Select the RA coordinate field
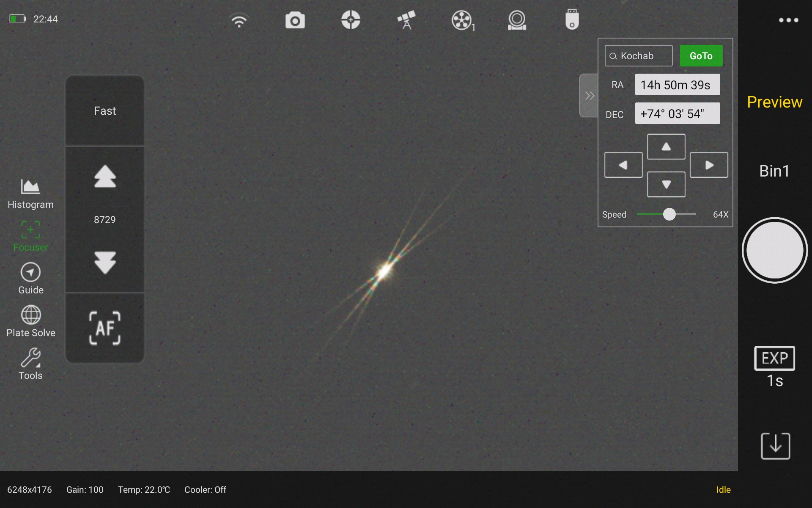The height and width of the screenshot is (508, 812). coord(677,85)
